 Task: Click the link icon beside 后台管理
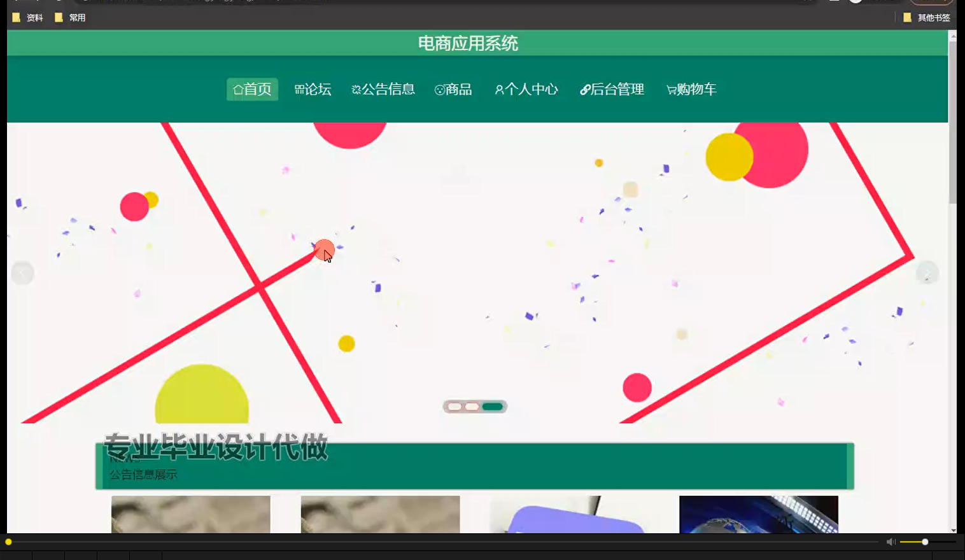[x=586, y=89]
